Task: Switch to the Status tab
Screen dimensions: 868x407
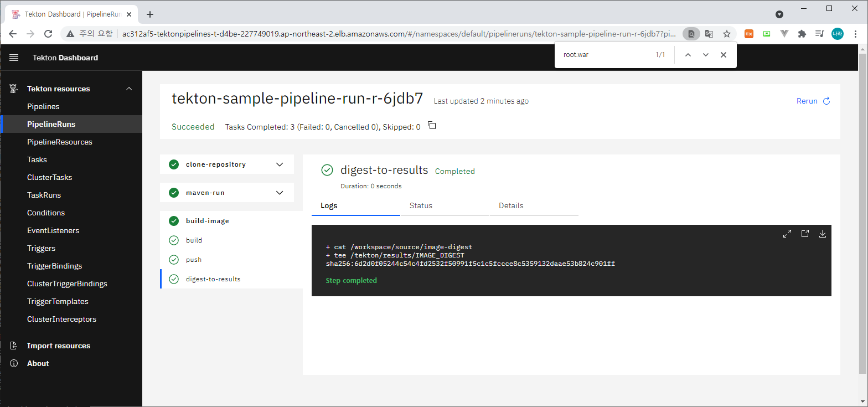Action: point(445,205)
